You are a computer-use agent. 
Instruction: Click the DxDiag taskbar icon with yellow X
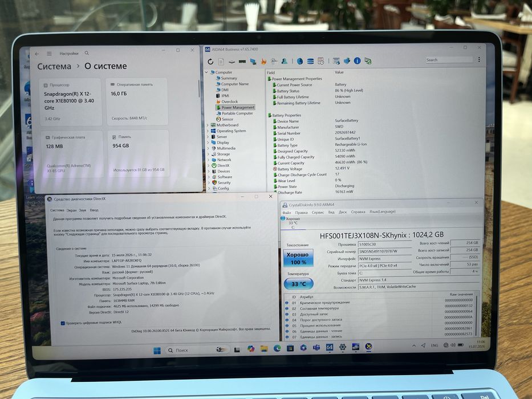pyautogui.click(x=368, y=347)
